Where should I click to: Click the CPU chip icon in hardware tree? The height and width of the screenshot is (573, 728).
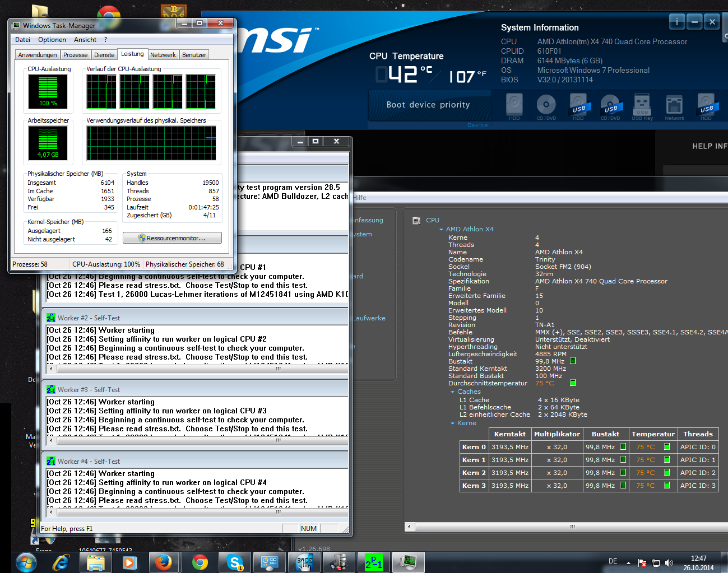point(416,221)
